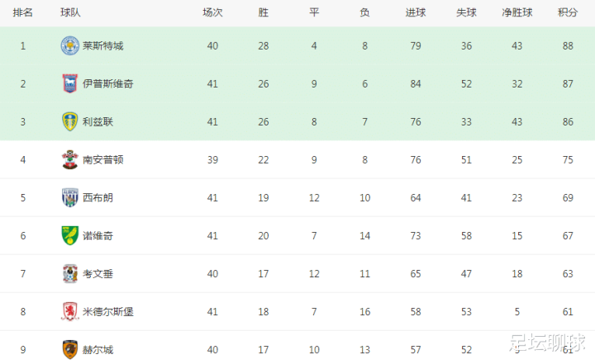Select the 净胜球 column header
Screen dimensions: 595x364
click(516, 12)
